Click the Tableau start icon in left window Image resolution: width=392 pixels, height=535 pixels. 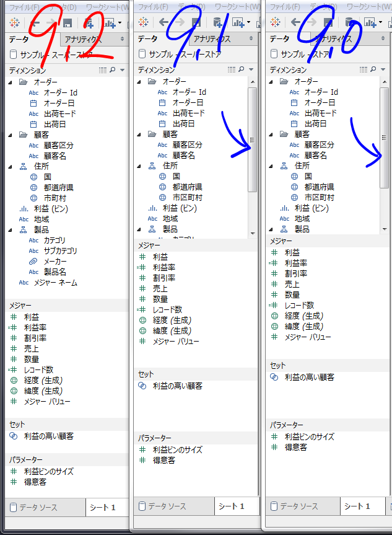[x=14, y=23]
